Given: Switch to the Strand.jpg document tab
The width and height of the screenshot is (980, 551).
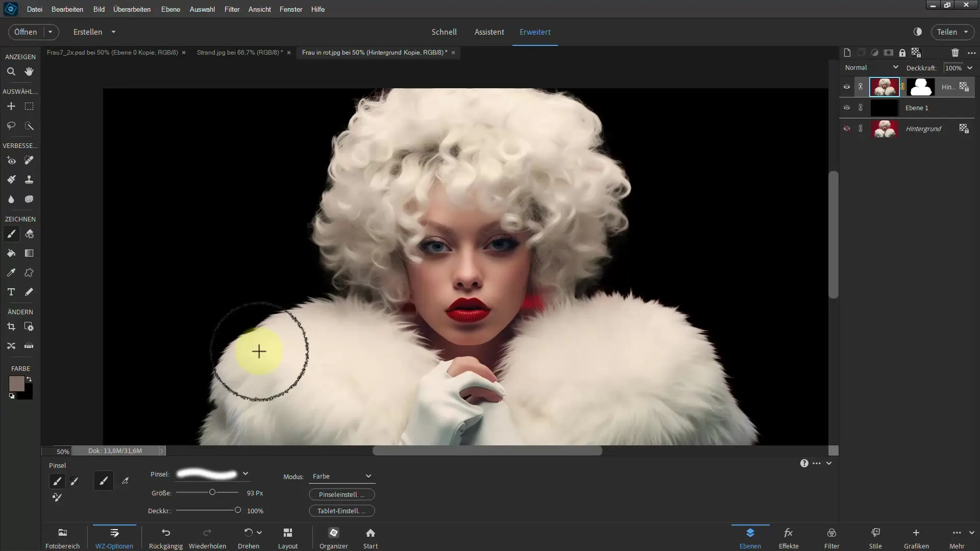Looking at the screenshot, I should click(x=239, y=53).
